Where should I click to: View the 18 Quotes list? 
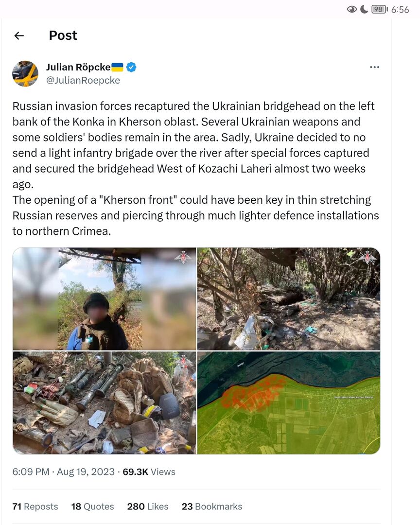92,507
